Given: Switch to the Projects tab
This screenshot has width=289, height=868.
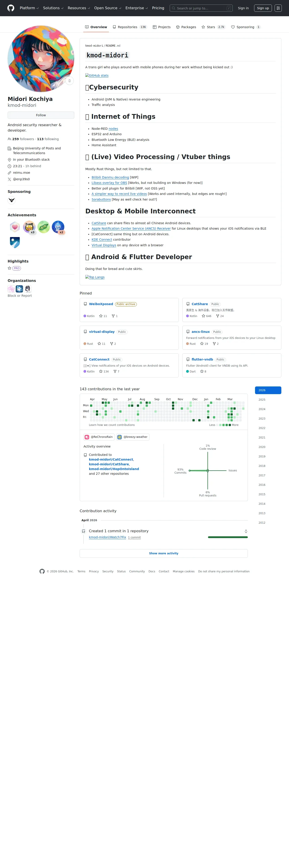Looking at the screenshot, I should 161,27.
